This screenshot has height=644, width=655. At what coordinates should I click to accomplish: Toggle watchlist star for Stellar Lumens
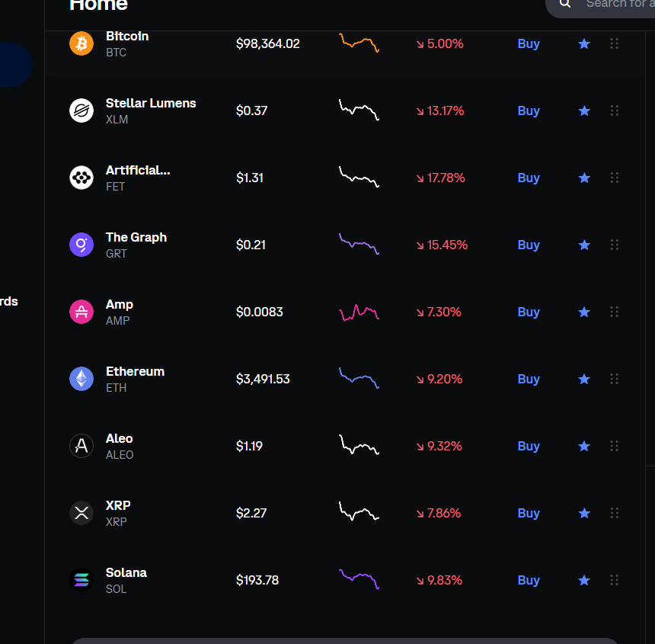point(584,111)
